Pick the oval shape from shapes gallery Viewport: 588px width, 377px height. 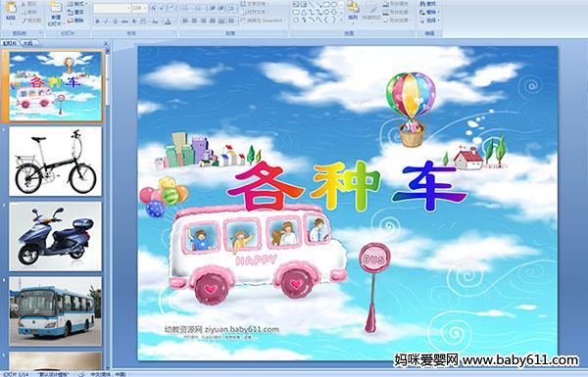(334, 5)
